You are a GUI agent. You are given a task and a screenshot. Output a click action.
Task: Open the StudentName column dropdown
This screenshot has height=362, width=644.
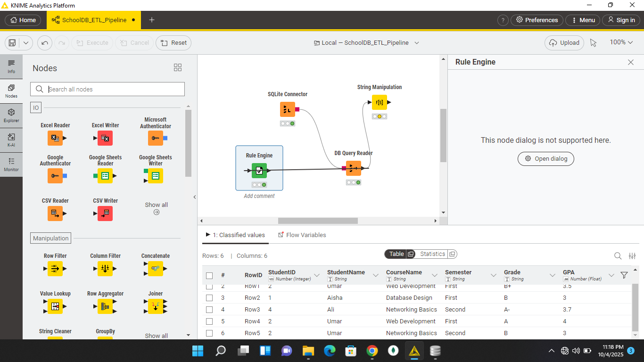click(x=376, y=275)
